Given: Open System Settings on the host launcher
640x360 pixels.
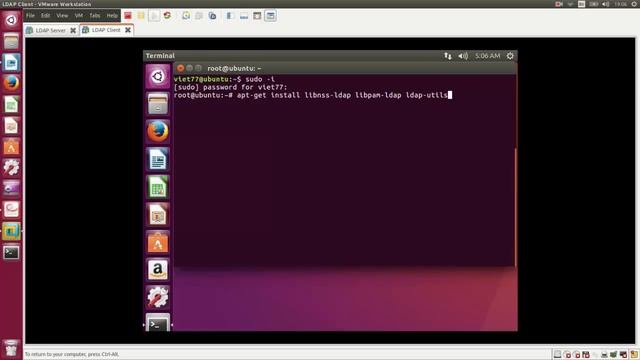Looking at the screenshot, I should pyautogui.click(x=11, y=168).
